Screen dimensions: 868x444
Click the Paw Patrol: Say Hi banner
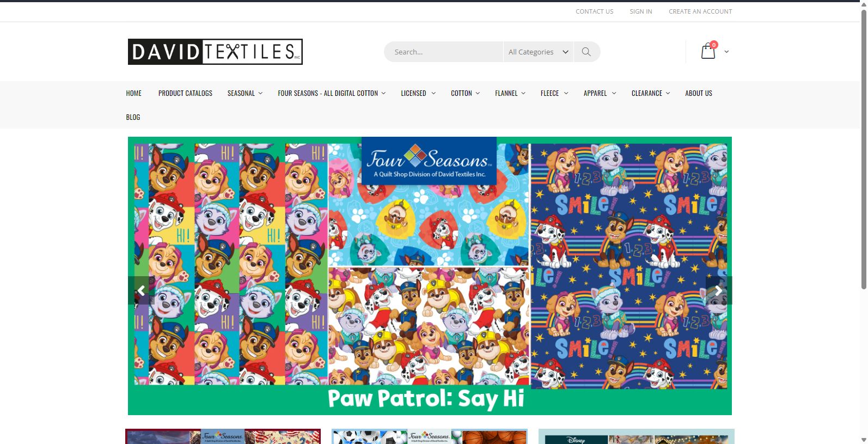coord(430,276)
